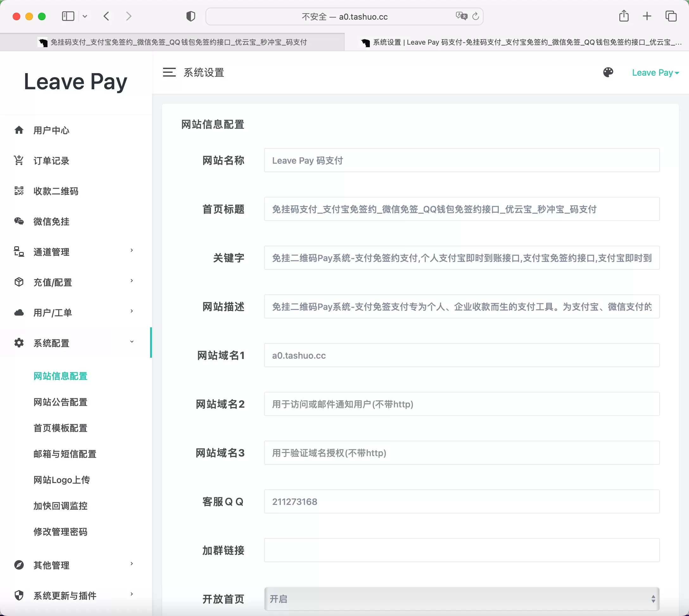Select 网站公告配置 submenu item
689x616 pixels.
[x=60, y=402]
